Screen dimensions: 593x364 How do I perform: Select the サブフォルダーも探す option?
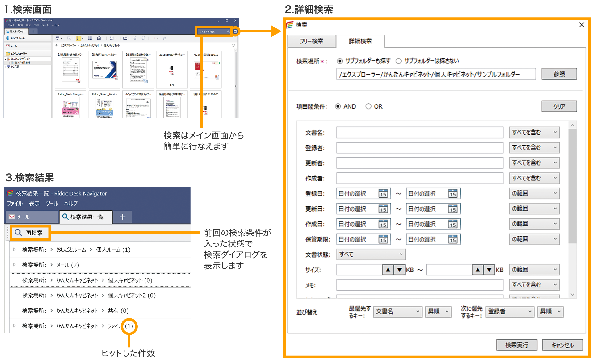click(x=340, y=61)
